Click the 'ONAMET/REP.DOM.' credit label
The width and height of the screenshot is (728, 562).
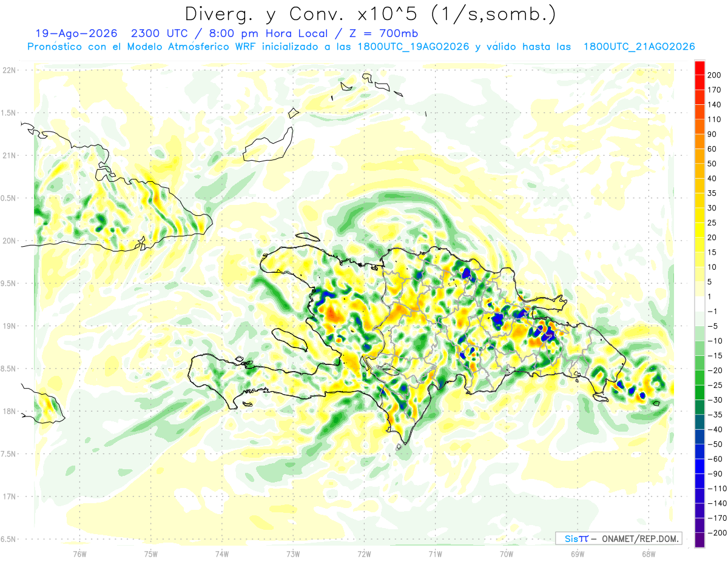coord(641,538)
